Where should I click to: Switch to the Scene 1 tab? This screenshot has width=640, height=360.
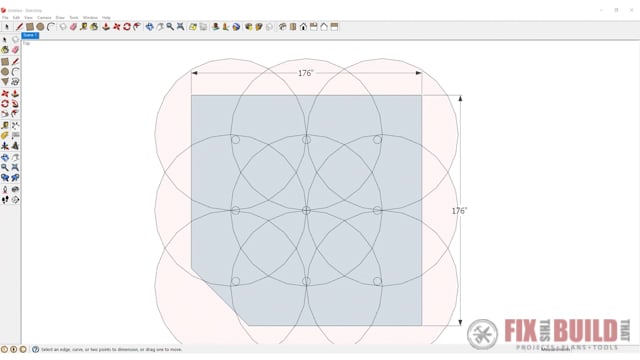(30, 36)
